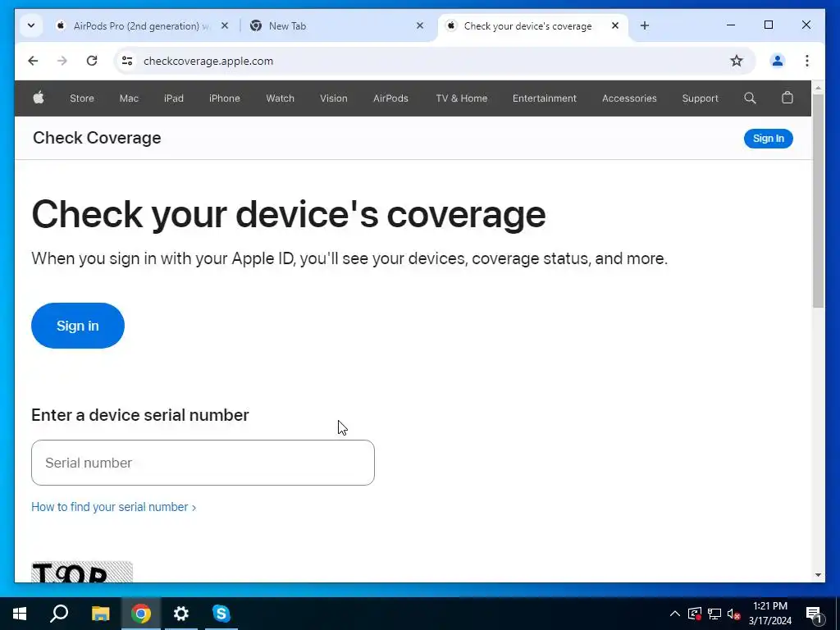Open the iPad menu item
Viewport: 840px width, 630px height.
click(x=174, y=98)
